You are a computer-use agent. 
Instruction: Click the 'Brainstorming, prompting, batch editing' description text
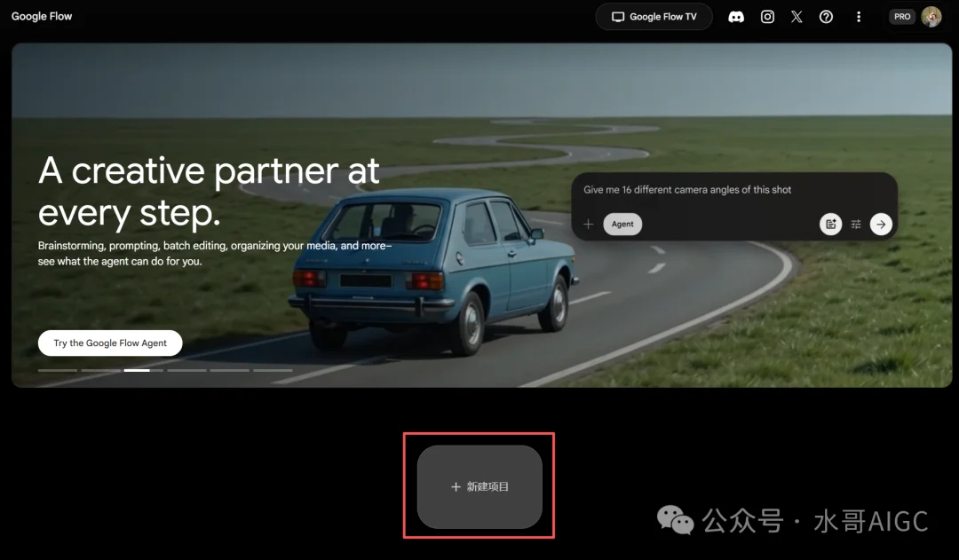click(x=215, y=253)
